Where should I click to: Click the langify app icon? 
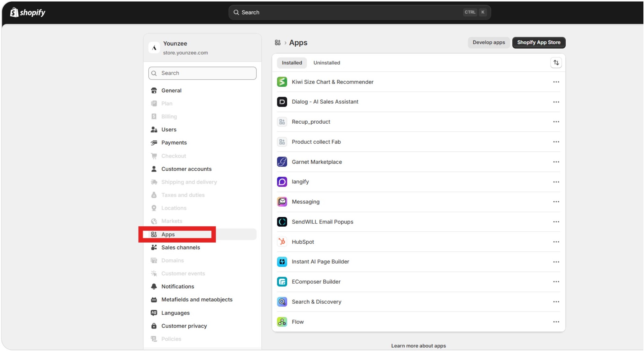pos(282,182)
